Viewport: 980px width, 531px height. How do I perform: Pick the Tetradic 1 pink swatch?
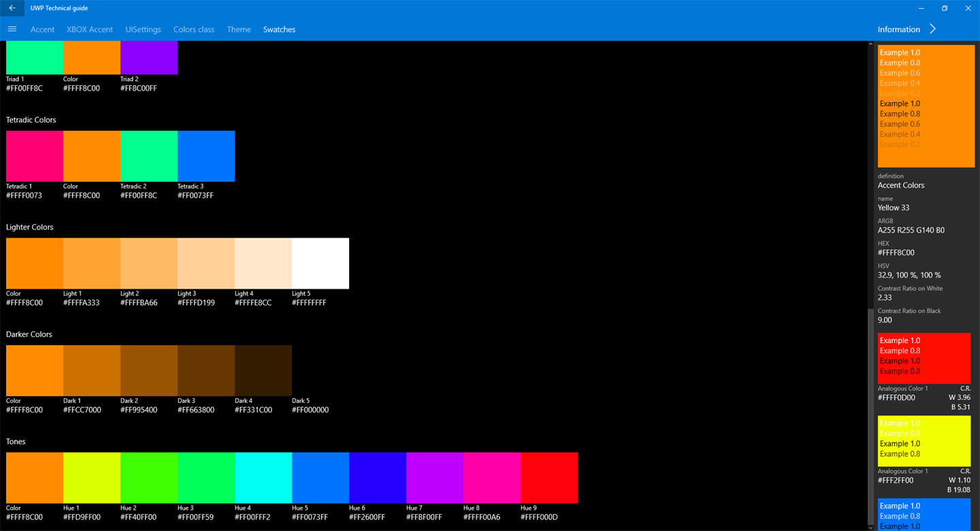pyautogui.click(x=35, y=156)
